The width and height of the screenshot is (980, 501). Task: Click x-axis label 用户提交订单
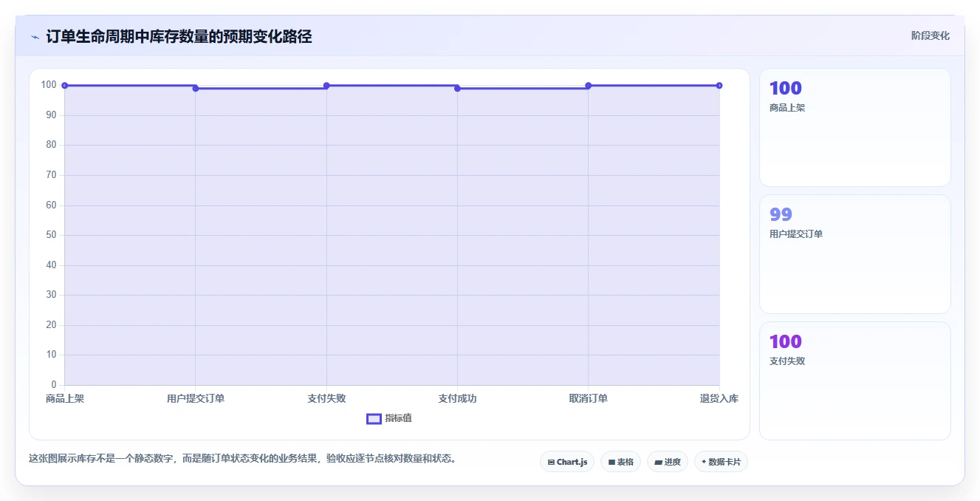click(196, 399)
